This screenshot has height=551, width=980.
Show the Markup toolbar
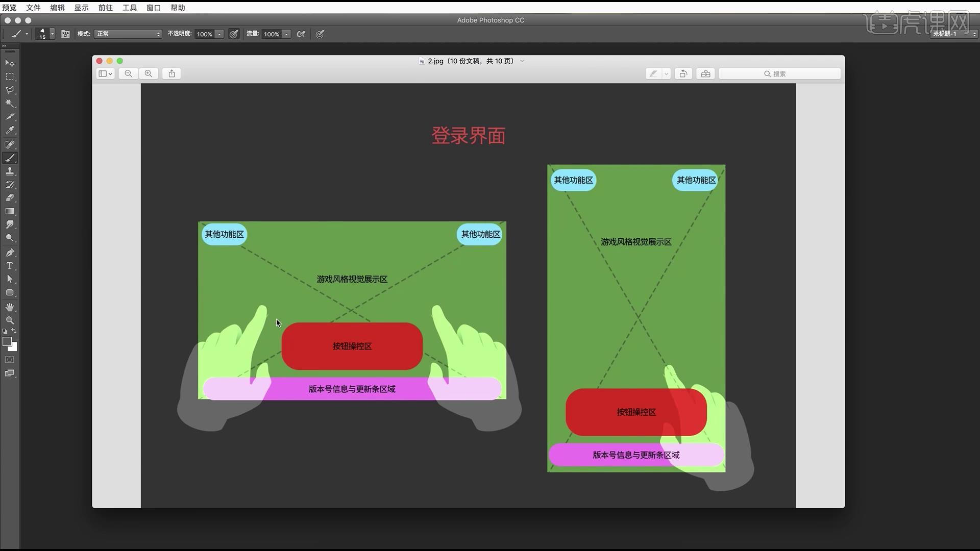click(x=706, y=74)
